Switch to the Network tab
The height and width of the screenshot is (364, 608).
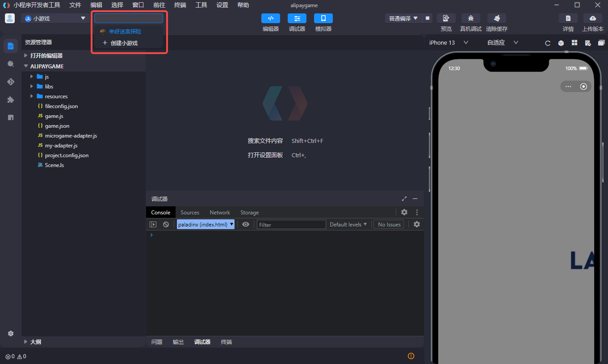pyautogui.click(x=220, y=213)
